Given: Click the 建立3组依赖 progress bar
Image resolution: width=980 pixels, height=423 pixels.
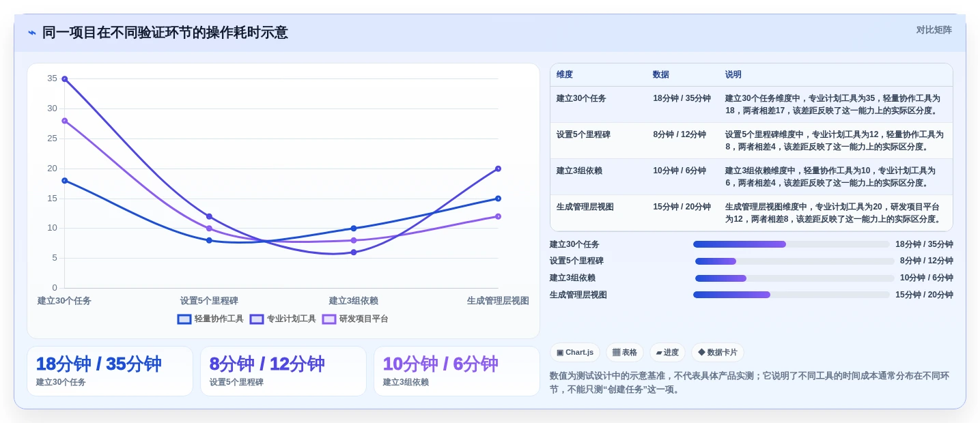Looking at the screenshot, I should point(794,278).
